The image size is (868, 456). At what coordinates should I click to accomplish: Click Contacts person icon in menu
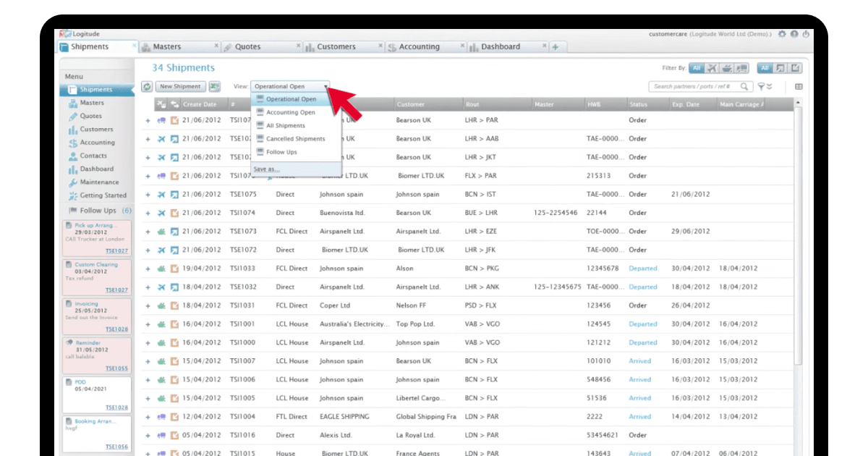pyautogui.click(x=73, y=156)
